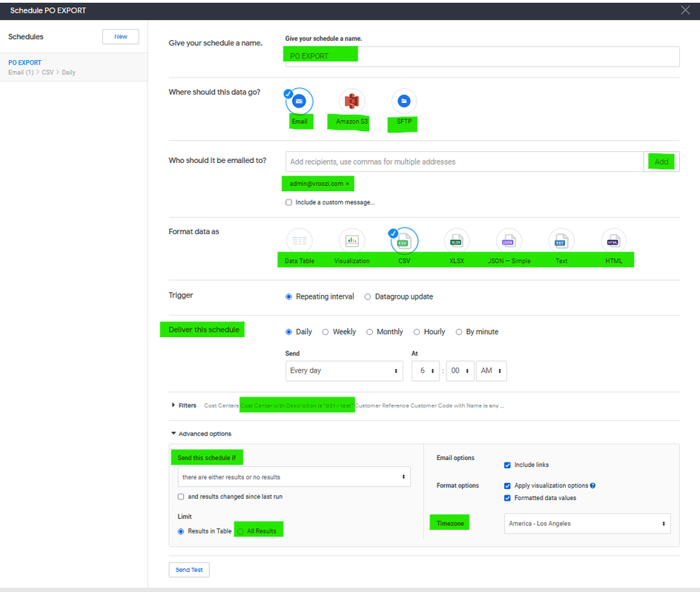Click the New schedule button
The width and height of the screenshot is (700, 592).
(x=121, y=36)
